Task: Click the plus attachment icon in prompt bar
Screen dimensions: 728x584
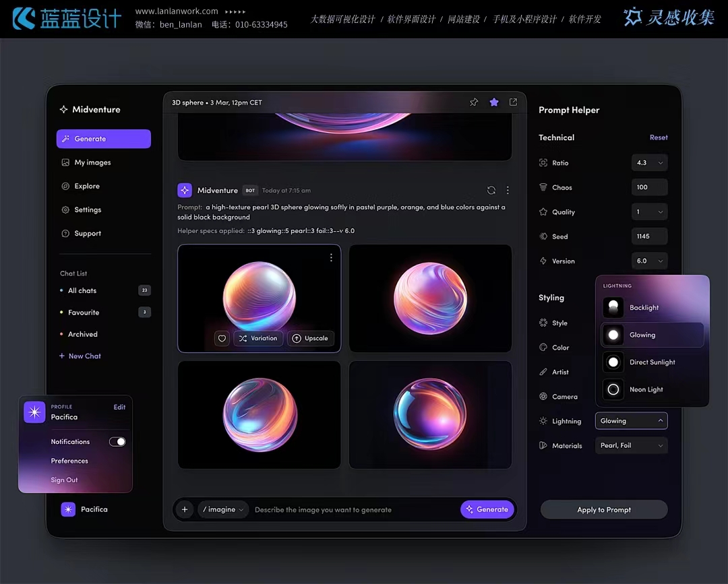Action: click(185, 510)
